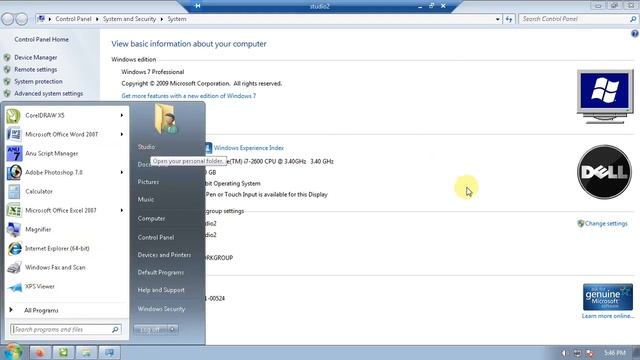The height and width of the screenshot is (360, 640).
Task: Click the Dell logo image
Action: (x=604, y=172)
